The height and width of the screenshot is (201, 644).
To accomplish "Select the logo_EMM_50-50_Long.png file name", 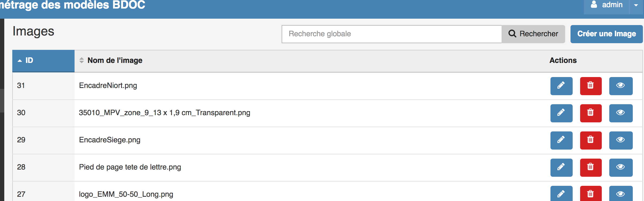I will tap(126, 194).
